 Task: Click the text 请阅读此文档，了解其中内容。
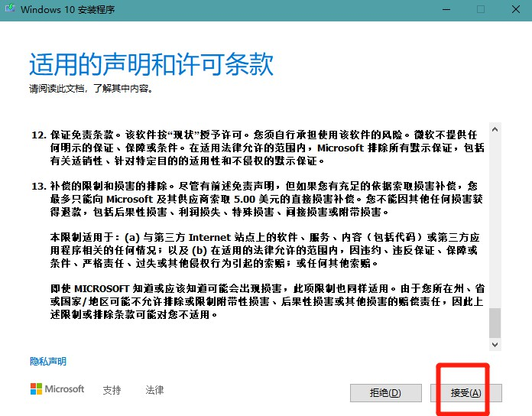pos(91,89)
